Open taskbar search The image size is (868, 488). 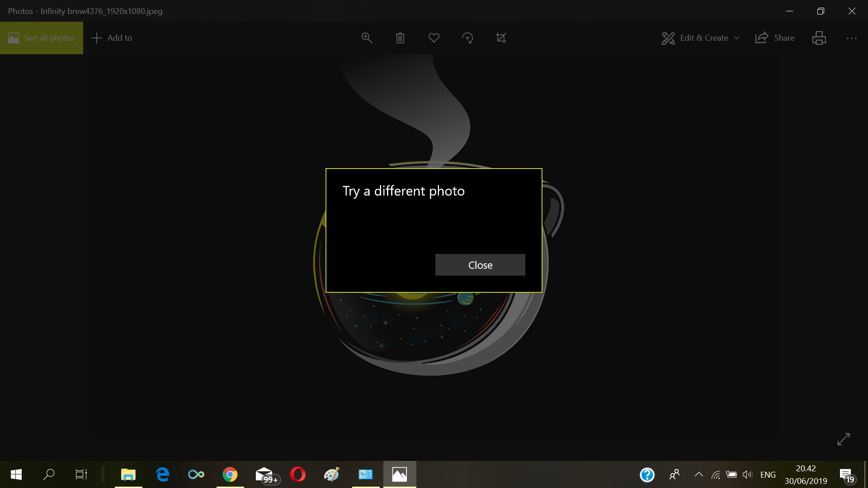pyautogui.click(x=49, y=474)
